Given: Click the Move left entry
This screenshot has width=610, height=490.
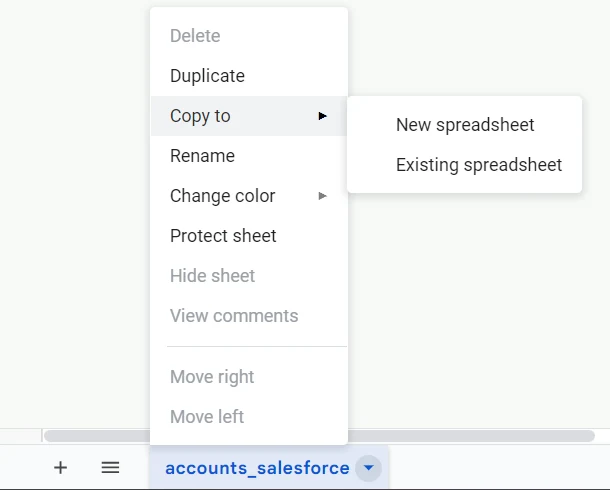Looking at the screenshot, I should point(249,417).
